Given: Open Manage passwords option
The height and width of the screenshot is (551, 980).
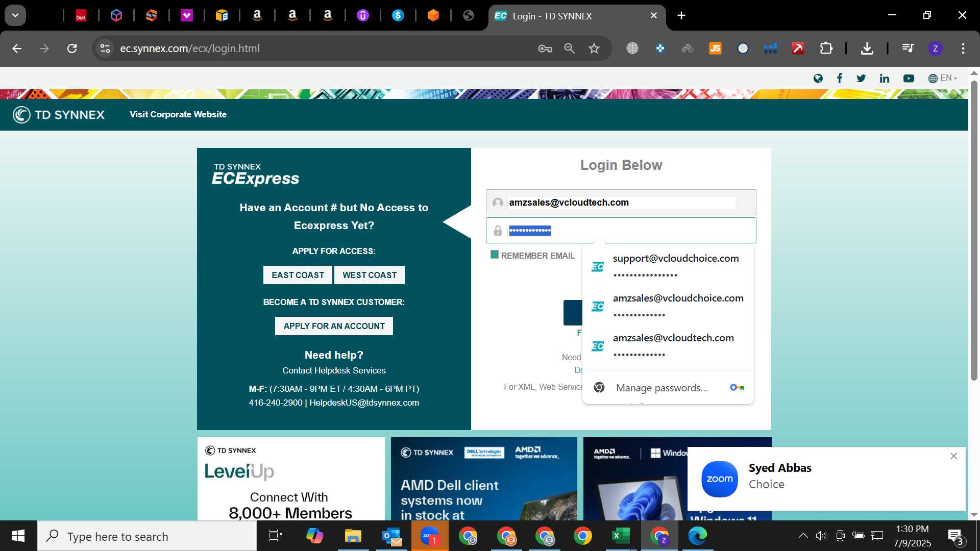Looking at the screenshot, I should point(668,388).
